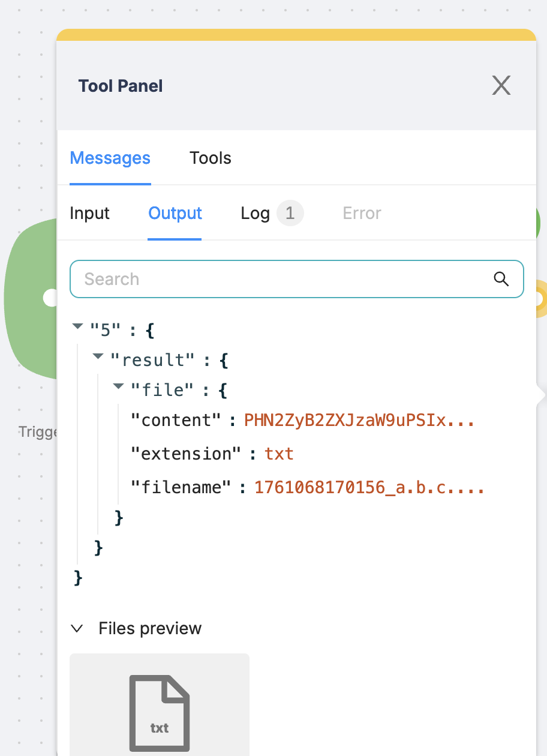This screenshot has height=756, width=547.
Task: Click the "content" value starting with PHN2
Action: click(x=359, y=420)
